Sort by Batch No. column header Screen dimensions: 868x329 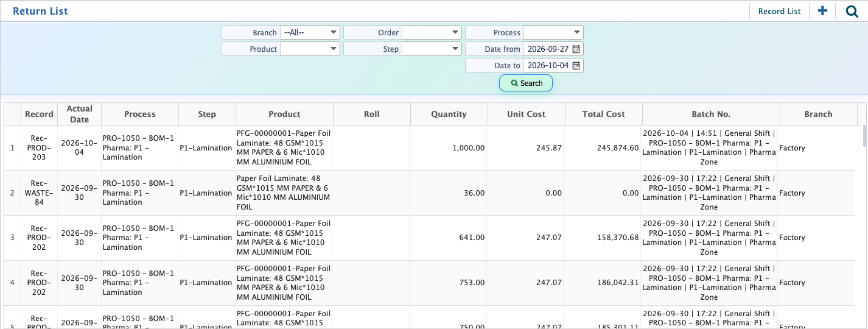point(711,114)
